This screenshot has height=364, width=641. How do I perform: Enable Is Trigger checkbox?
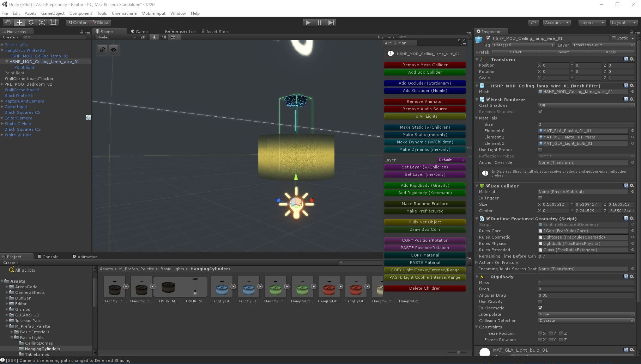540,198
